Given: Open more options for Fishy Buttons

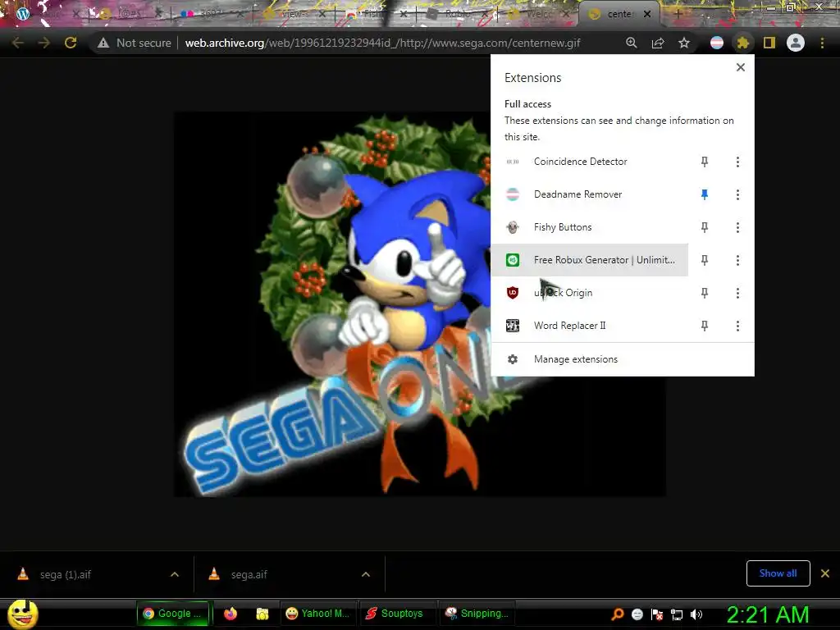Looking at the screenshot, I should click(x=737, y=228).
